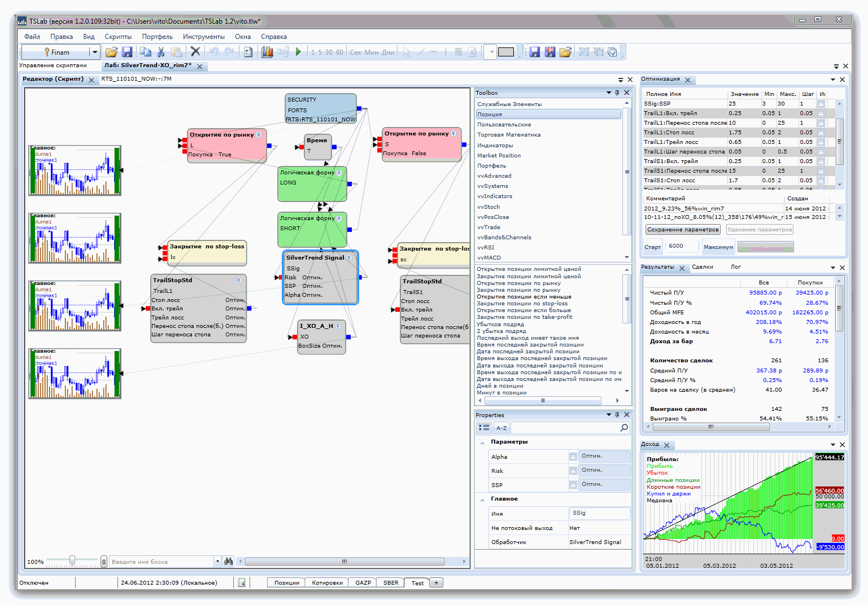The width and height of the screenshot is (868, 605).
Task: Switch Properties to A-Z sorted view
Action: 501,428
